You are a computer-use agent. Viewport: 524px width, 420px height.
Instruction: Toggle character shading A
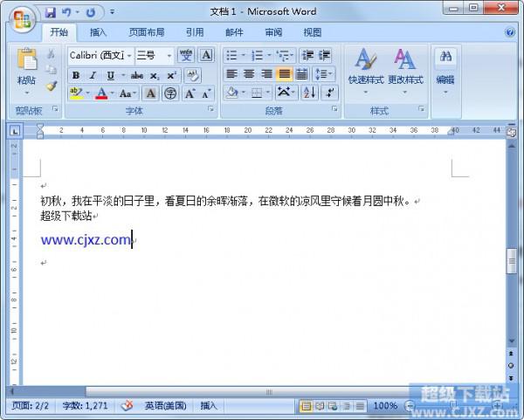tap(151, 93)
